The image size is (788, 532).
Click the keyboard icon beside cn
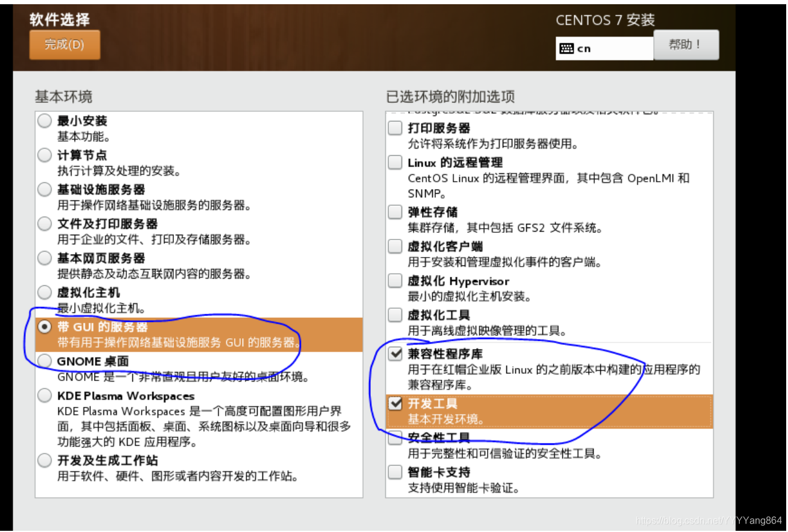566,49
